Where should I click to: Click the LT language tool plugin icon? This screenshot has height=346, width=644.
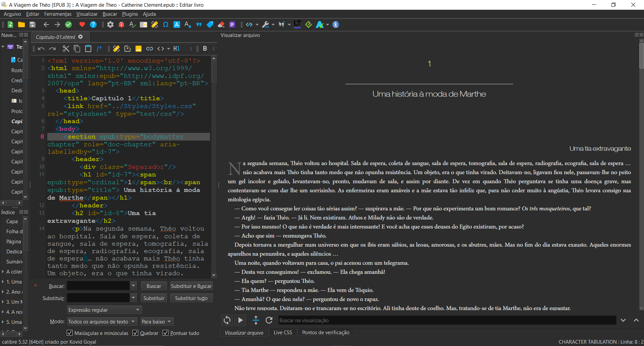click(x=298, y=24)
